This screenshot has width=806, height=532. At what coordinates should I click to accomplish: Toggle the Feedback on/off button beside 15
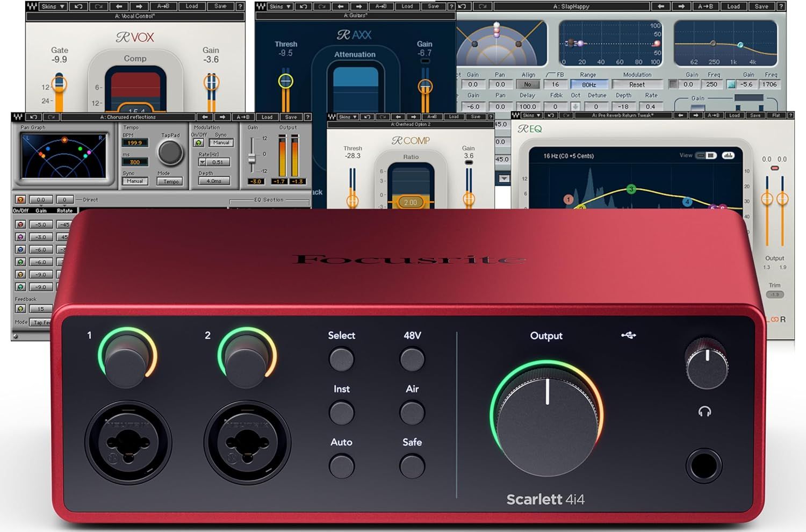[20, 309]
